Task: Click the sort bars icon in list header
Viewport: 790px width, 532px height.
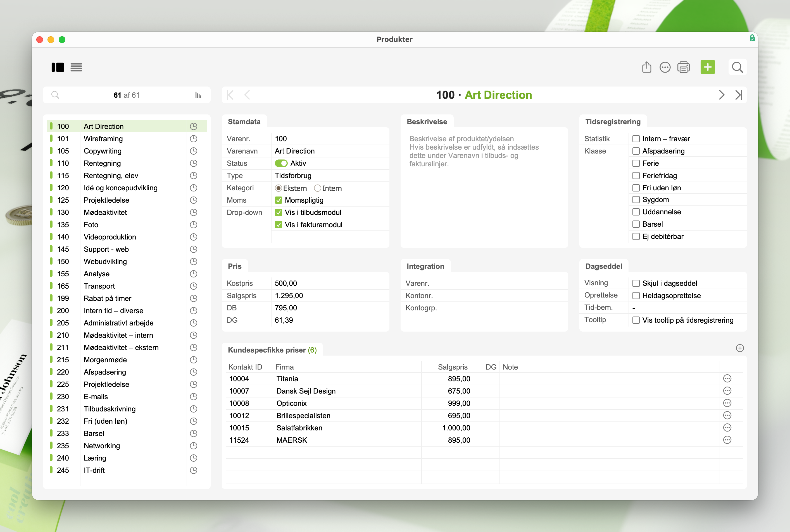Action: click(198, 95)
